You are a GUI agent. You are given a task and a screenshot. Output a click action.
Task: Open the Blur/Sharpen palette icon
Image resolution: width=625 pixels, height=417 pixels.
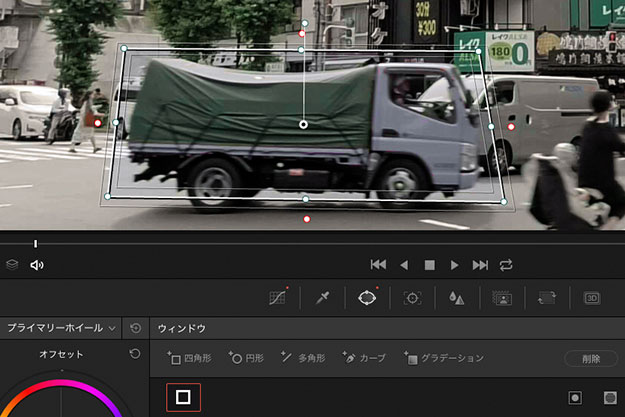point(456,298)
